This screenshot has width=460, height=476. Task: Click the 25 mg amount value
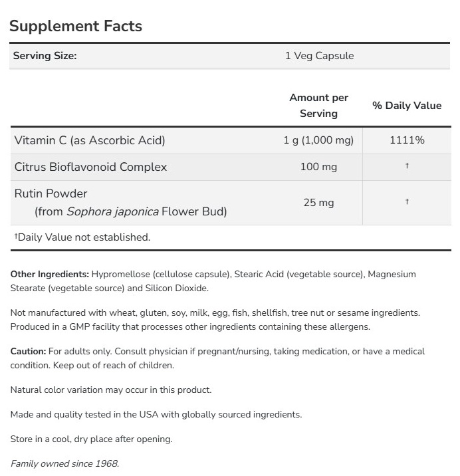pyautogui.click(x=319, y=202)
